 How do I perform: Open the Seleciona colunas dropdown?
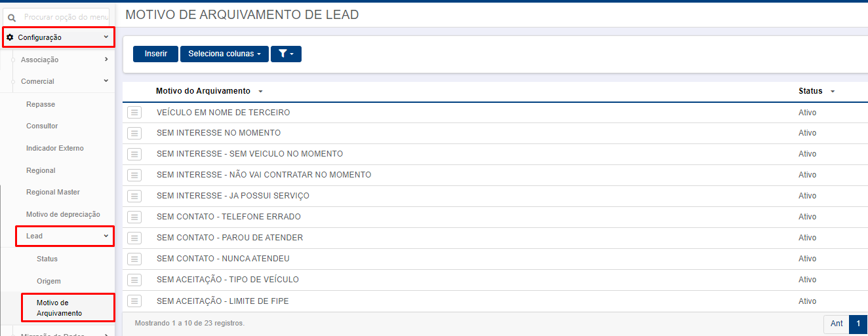point(224,54)
